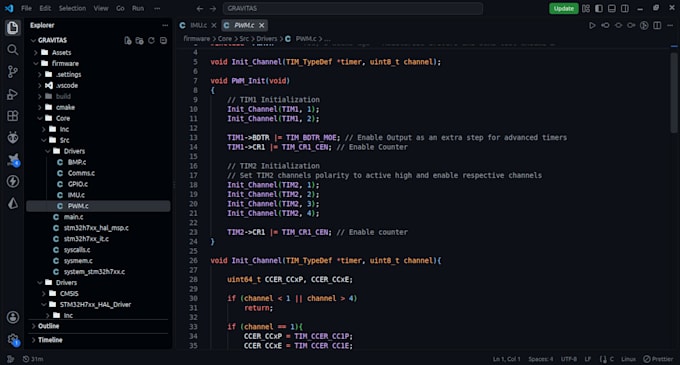Open the Manage gear icon
The height and width of the screenshot is (365, 680).
[x=13, y=340]
